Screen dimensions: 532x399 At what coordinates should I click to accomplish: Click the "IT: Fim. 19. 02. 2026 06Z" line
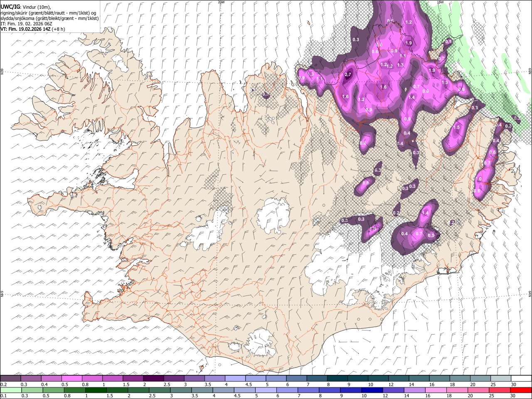coord(26,24)
